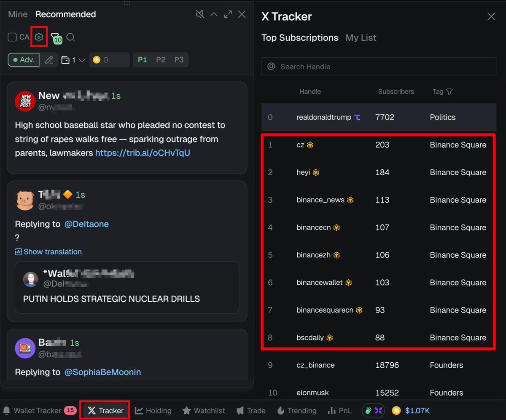Open the quoted PUTIN HOLDS STRATEGIC tweet
Viewport: 506px width, 420px height.
[x=127, y=287]
